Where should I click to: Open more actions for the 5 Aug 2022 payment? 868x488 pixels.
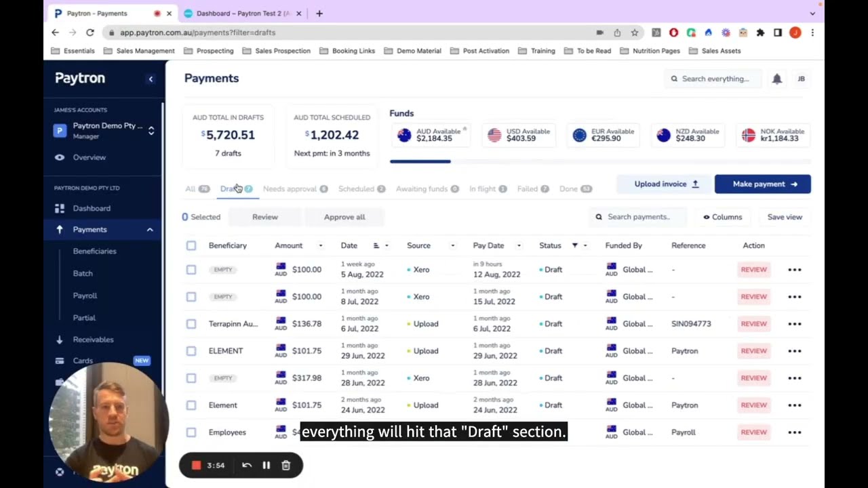pos(795,270)
